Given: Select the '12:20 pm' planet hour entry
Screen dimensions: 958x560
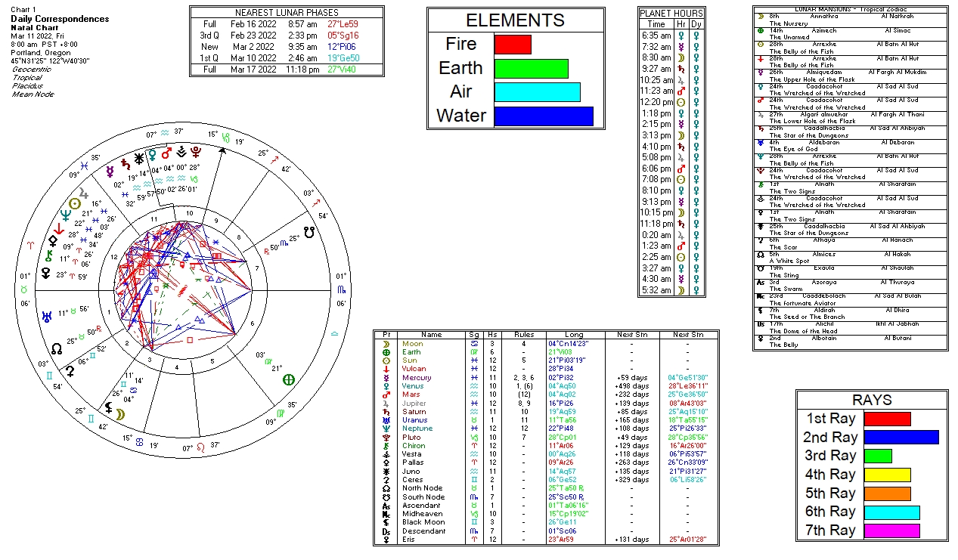Looking at the screenshot, I should click(656, 102).
